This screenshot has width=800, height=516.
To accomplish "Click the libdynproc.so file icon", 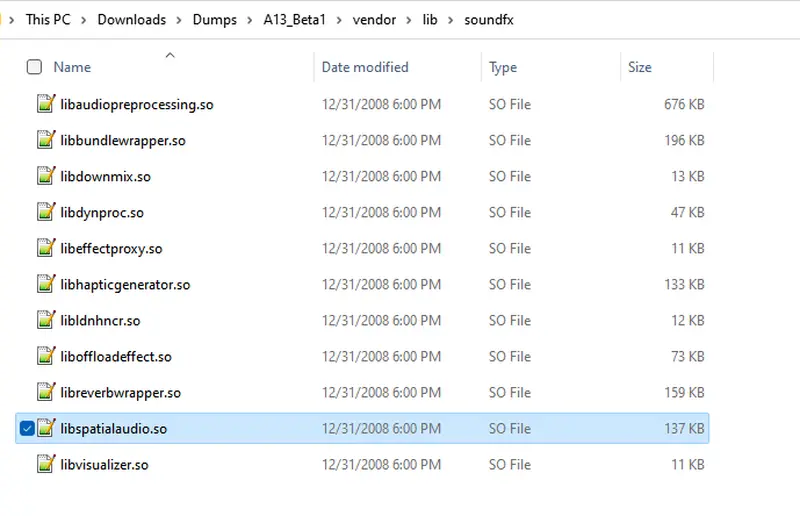I will [45, 212].
